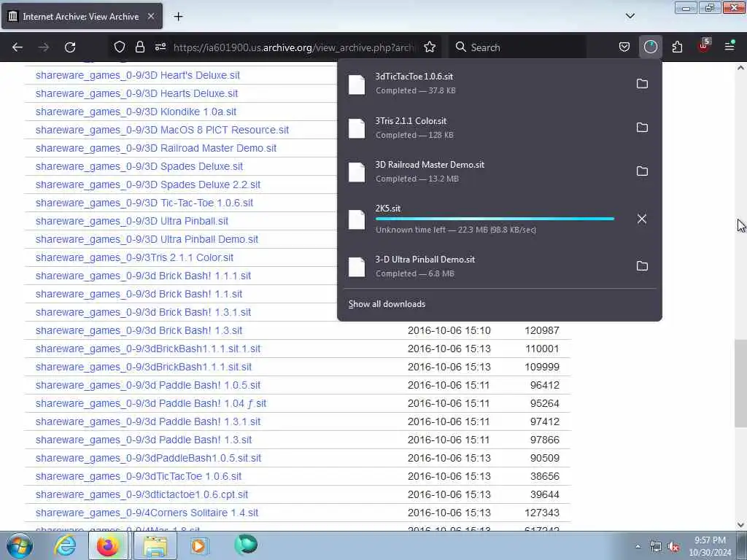The image size is (747, 560).
Task: Reload the current page
Action: [70, 47]
